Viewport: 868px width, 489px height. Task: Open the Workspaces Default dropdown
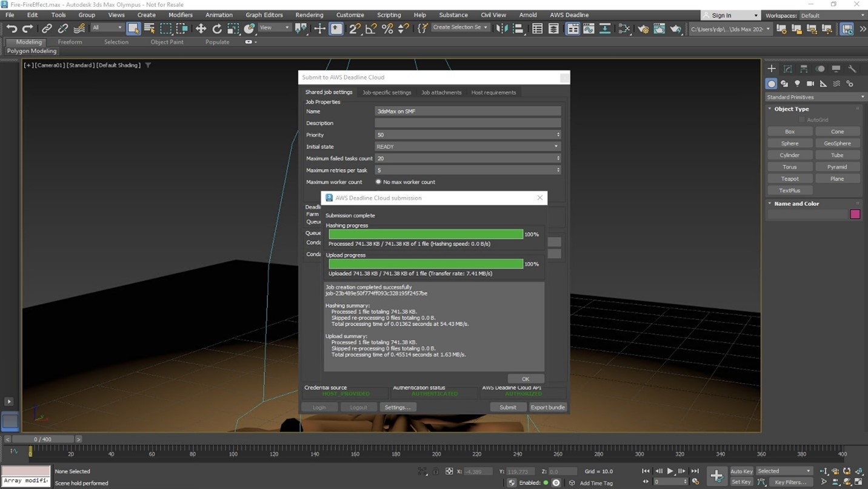tap(832, 15)
